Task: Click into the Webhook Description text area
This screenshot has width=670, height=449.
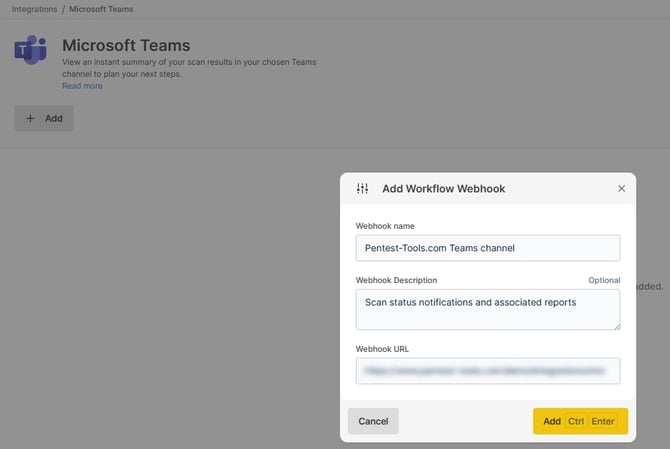Action: 487,309
